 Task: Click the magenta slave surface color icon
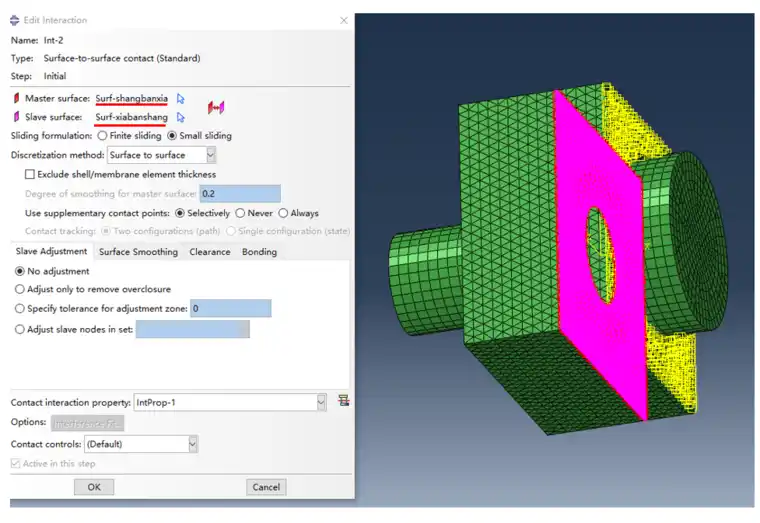pos(16,117)
